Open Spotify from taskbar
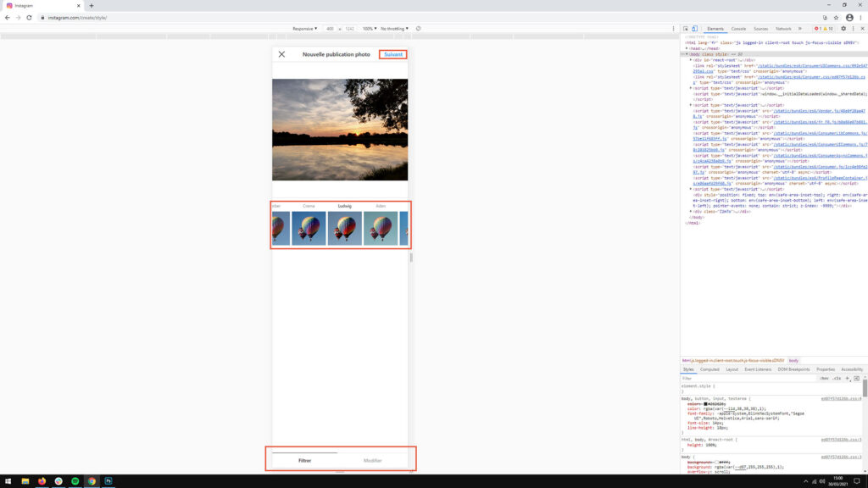 tap(75, 481)
